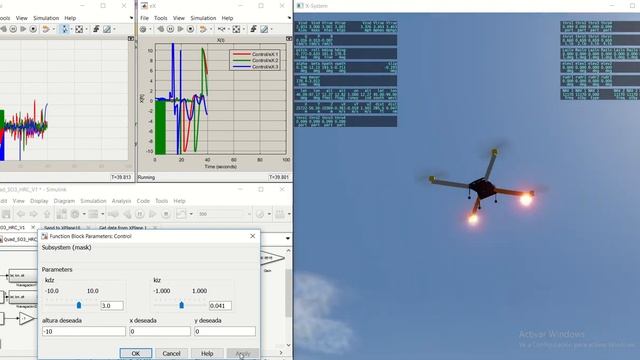Open Library Browser icon in Simulink toolbar
Image resolution: width=640 pixels, height=360 pixels.
[x=62, y=214]
